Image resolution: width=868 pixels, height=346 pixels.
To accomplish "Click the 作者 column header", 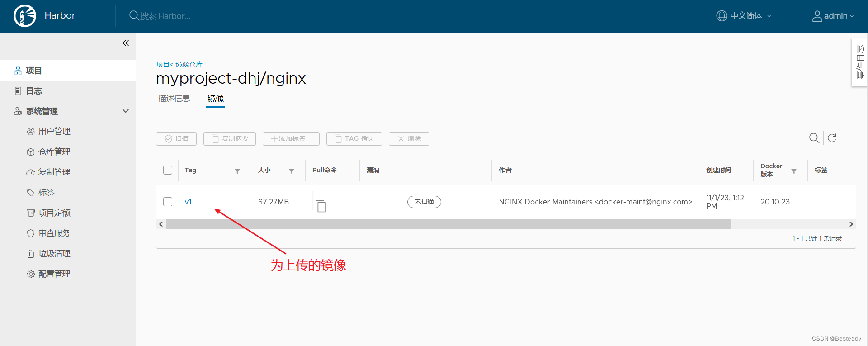I will tap(505, 170).
